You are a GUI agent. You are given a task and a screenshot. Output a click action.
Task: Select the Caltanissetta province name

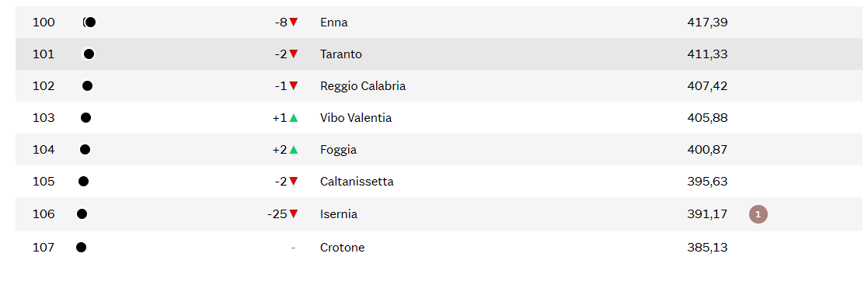click(357, 182)
